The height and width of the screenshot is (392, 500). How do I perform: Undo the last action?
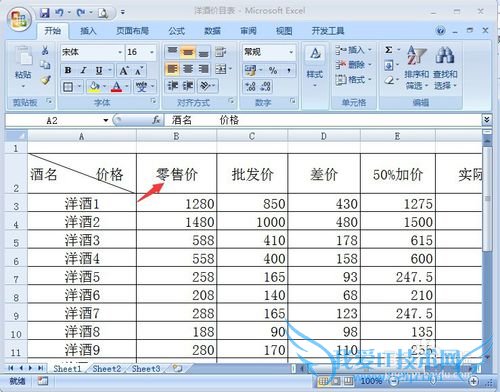point(59,13)
